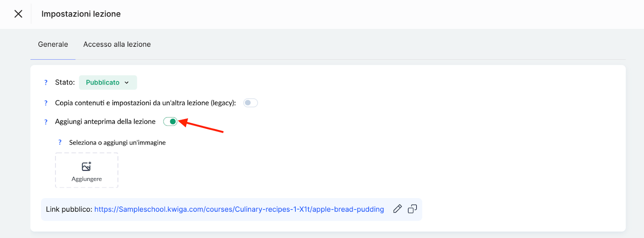Disable the Aggiungi anteprima della lezione toggle
This screenshot has height=238, width=644.
[170, 122]
